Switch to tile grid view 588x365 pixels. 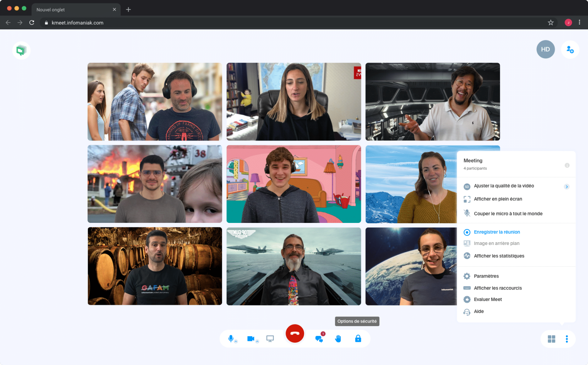[x=551, y=339]
